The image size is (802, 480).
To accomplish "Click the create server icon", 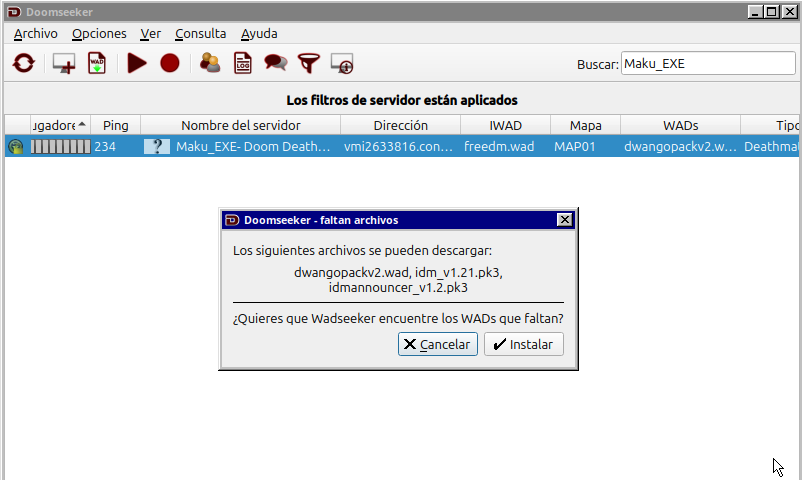I will point(64,63).
